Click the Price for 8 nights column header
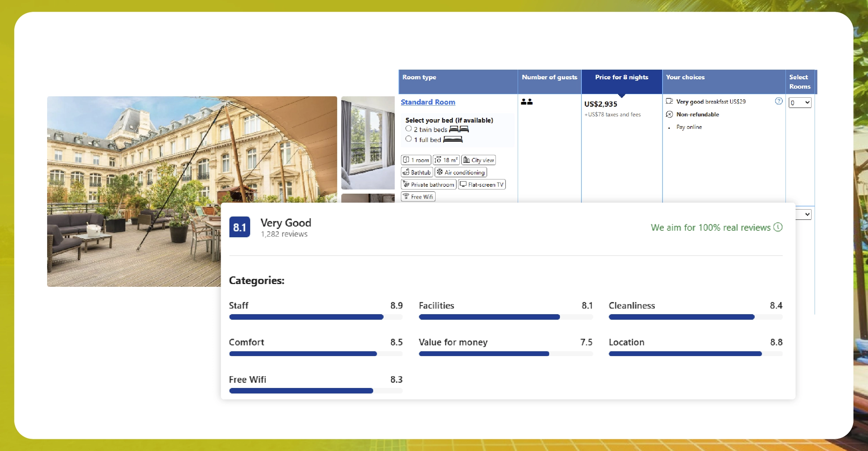Image resolution: width=868 pixels, height=451 pixels. tap(621, 77)
